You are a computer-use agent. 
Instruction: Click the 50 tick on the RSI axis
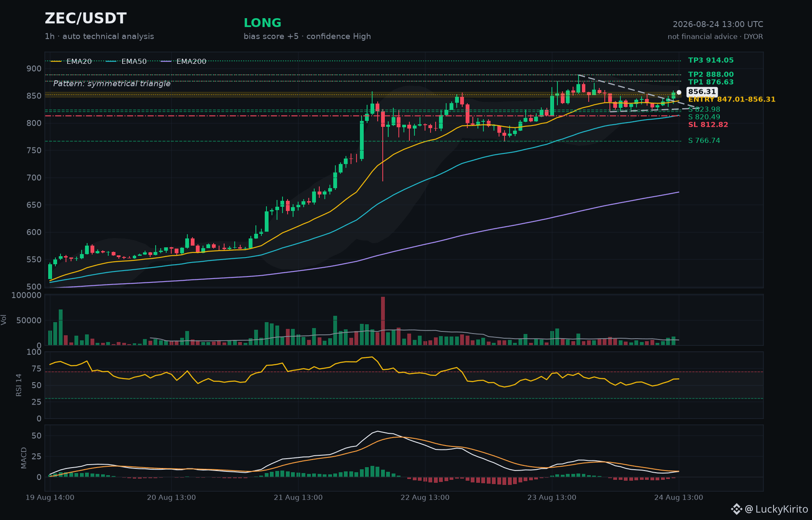click(x=36, y=385)
